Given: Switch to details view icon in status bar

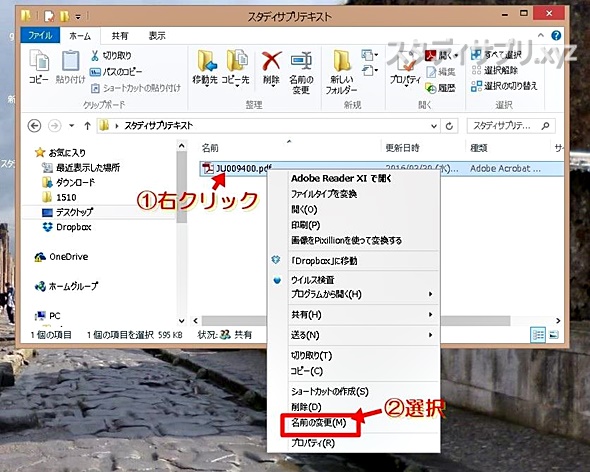Looking at the screenshot, I should click(x=538, y=335).
